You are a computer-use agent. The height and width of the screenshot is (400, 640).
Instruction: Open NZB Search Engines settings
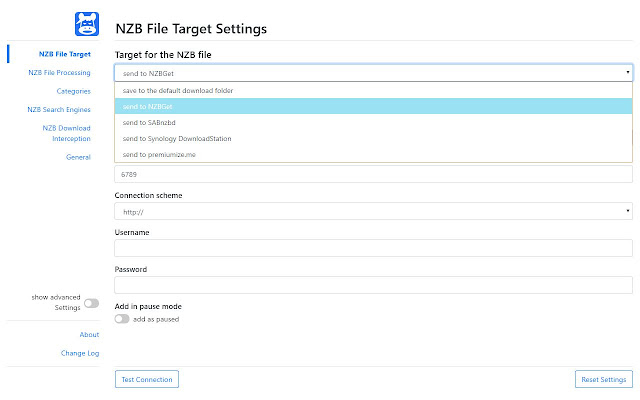(60, 109)
